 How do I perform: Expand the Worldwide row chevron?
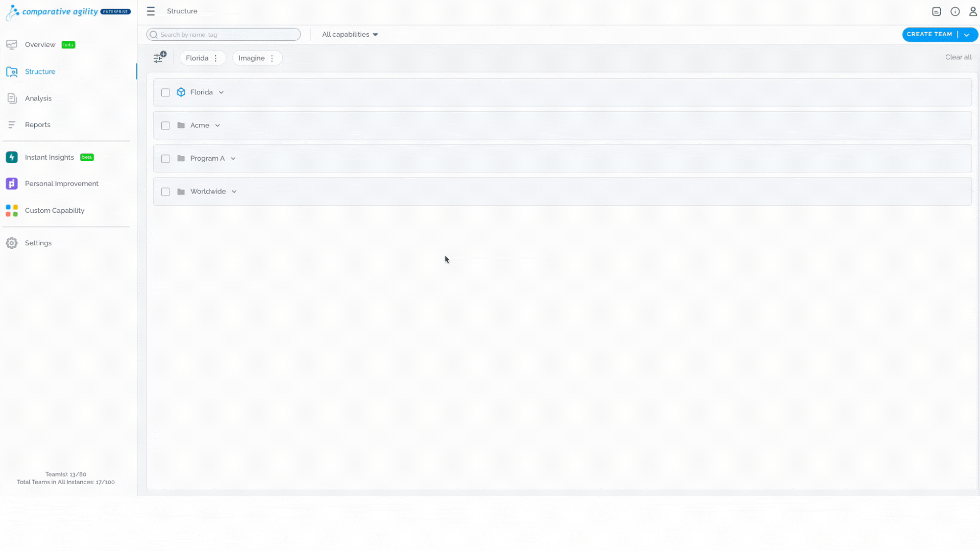pos(234,192)
